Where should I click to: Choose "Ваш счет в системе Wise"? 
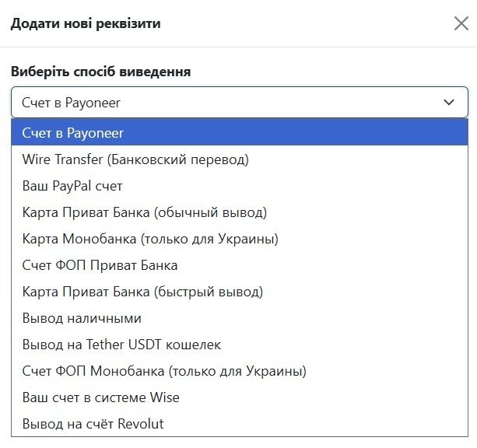[240, 397]
